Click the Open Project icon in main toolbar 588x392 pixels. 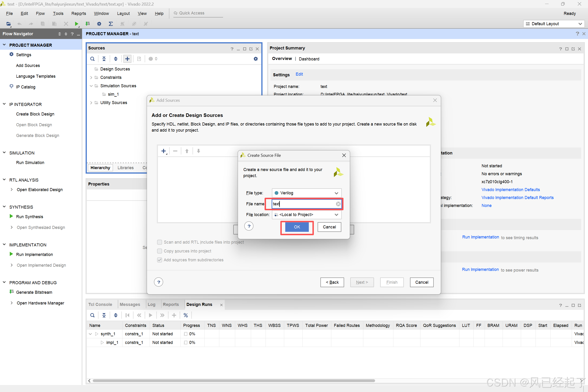click(8, 24)
